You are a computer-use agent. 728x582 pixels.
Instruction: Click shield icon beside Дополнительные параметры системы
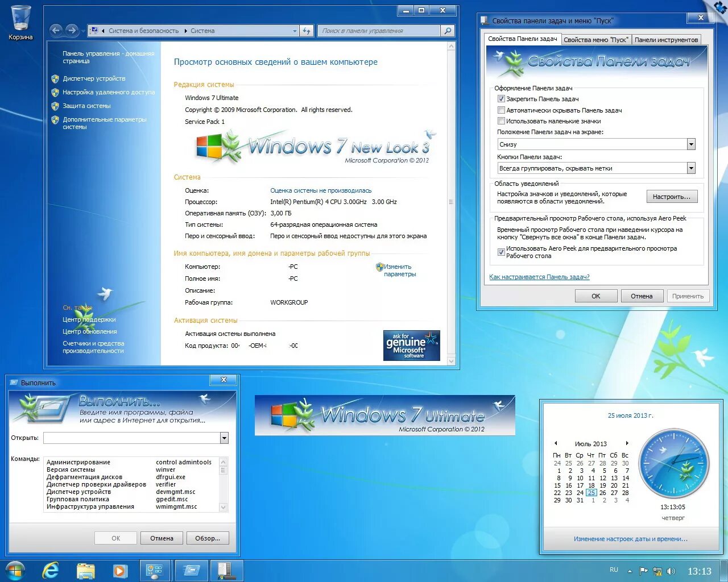pos(55,120)
